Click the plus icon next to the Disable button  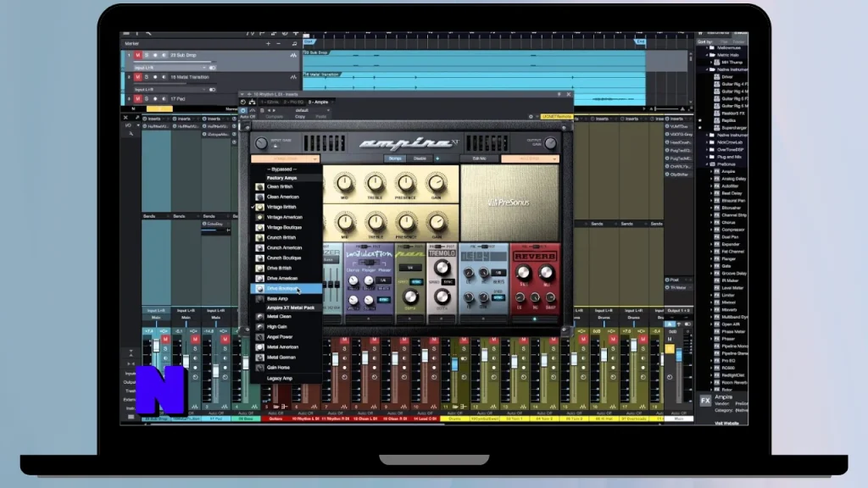pyautogui.click(x=437, y=158)
